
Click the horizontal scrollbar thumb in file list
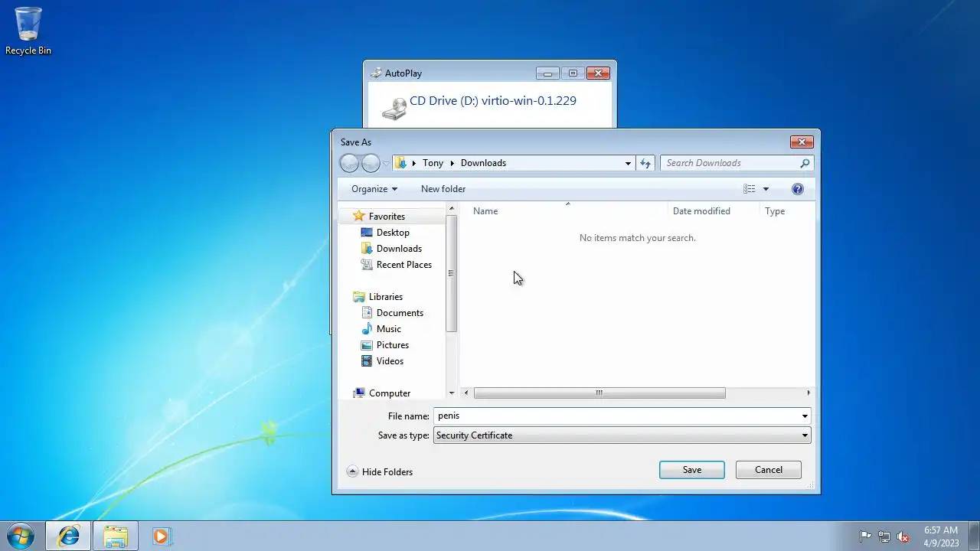[599, 393]
